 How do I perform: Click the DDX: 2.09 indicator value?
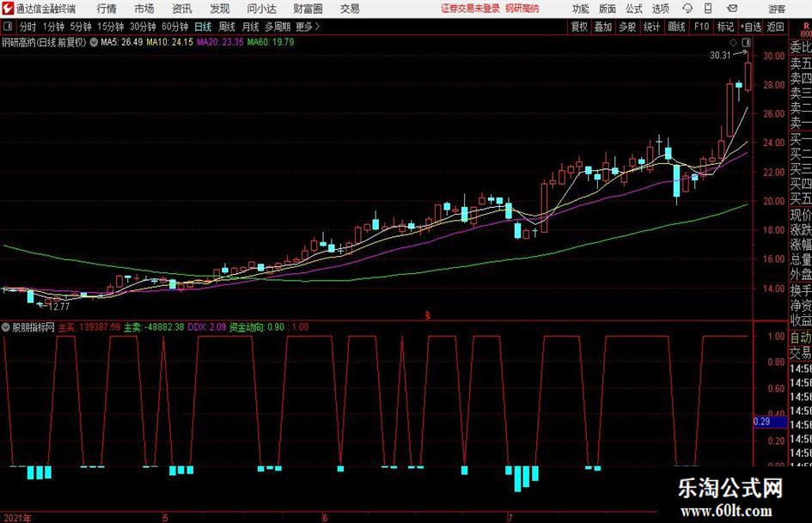tap(206, 327)
